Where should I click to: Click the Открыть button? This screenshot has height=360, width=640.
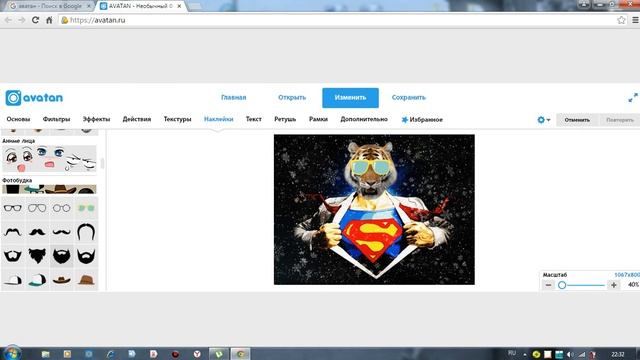click(x=292, y=98)
